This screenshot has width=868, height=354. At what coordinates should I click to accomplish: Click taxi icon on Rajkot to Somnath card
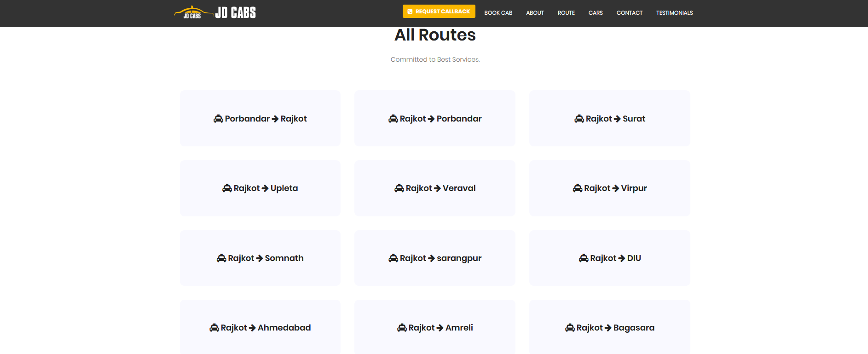click(x=221, y=258)
